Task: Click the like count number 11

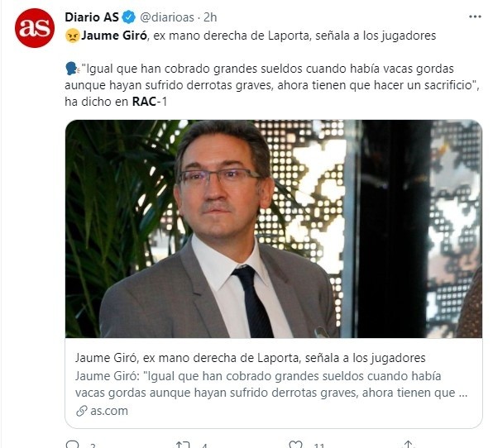Action: point(318,446)
